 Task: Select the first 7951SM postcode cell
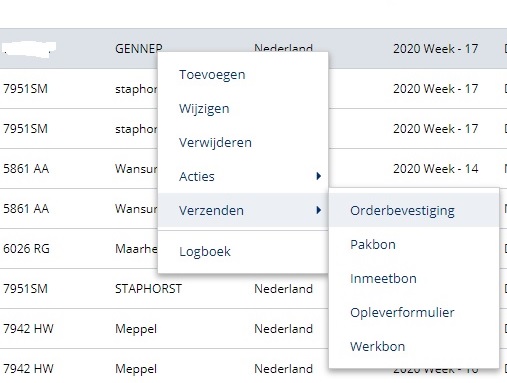(x=25, y=89)
